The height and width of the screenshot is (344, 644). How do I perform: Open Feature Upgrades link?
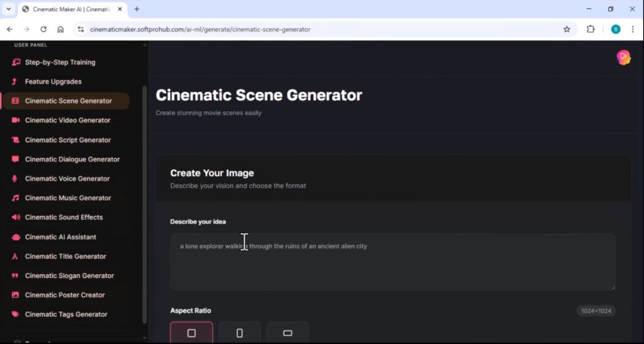pyautogui.click(x=53, y=82)
